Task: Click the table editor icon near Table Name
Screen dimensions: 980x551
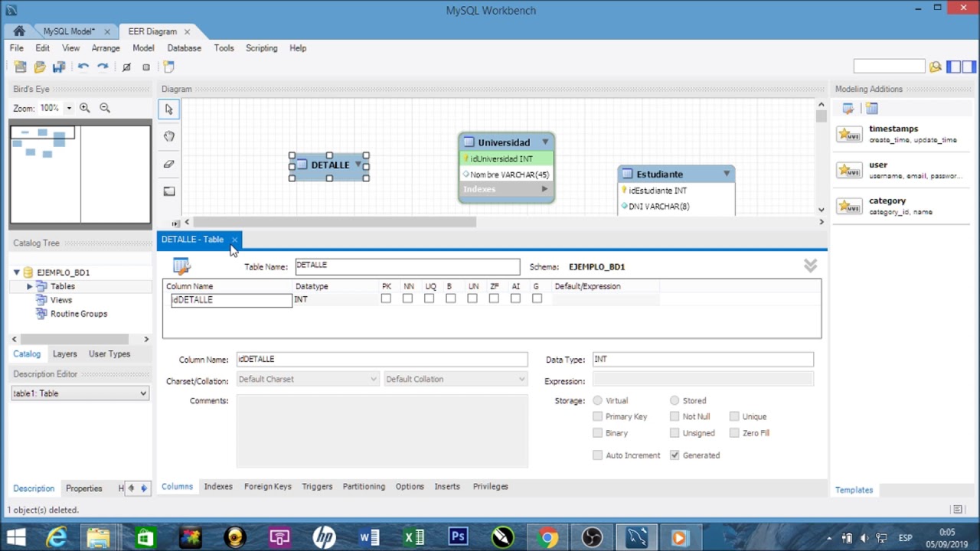Action: 181,266
